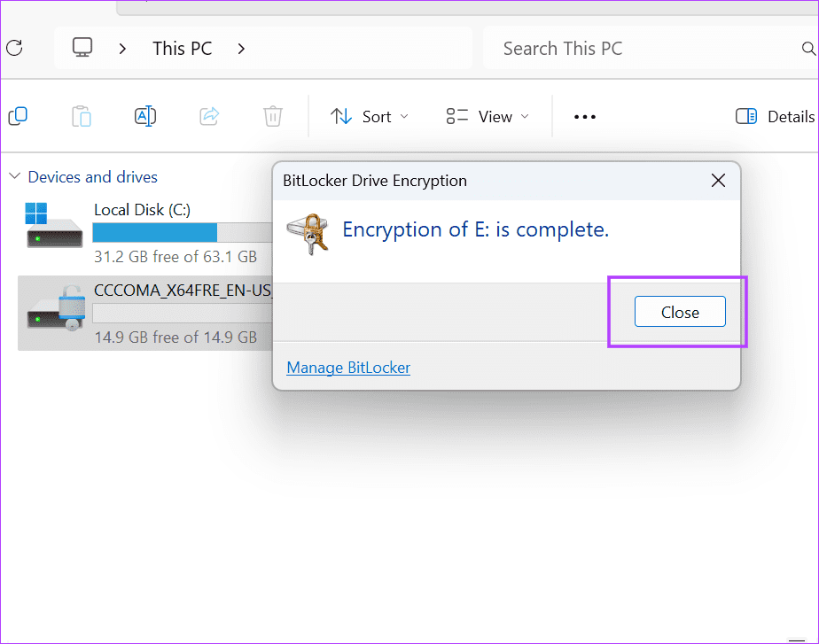Click the Delete trash icon
The width and height of the screenshot is (819, 644).
click(x=273, y=116)
